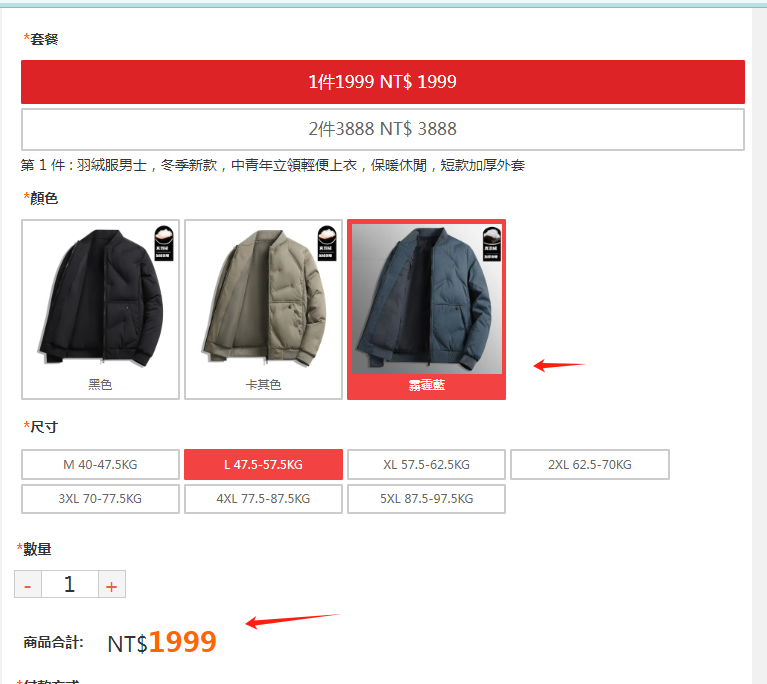Select size 5XL 87.5-97.5KG

427,499
